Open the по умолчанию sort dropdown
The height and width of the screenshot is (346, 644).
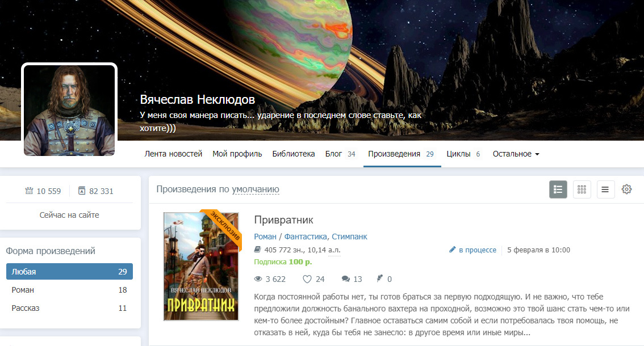[256, 189]
